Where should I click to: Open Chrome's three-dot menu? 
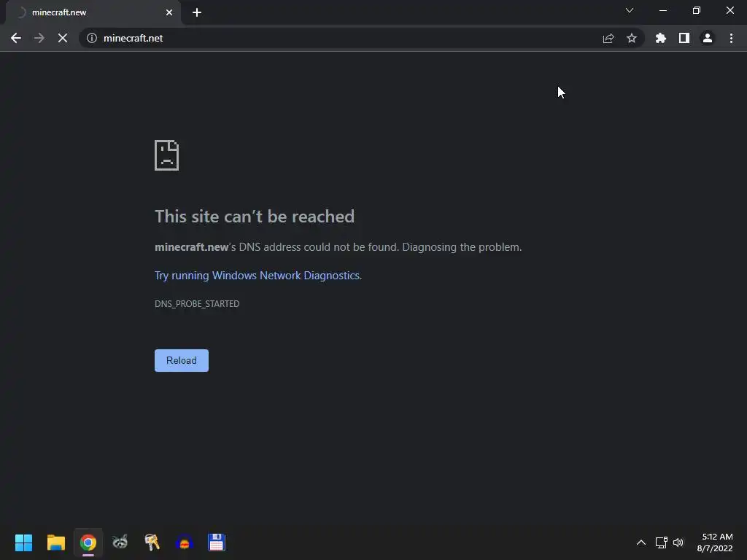point(731,38)
